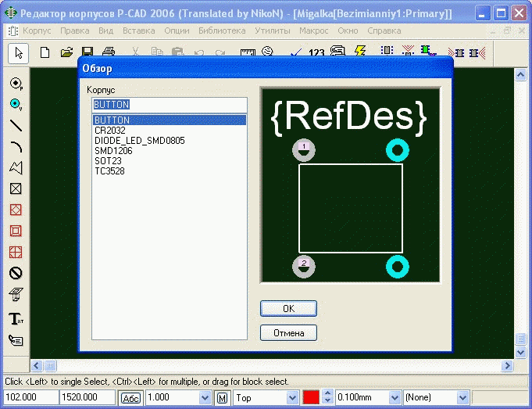
Task: Toggle the Абс absolute coordinates button
Action: [x=130, y=398]
